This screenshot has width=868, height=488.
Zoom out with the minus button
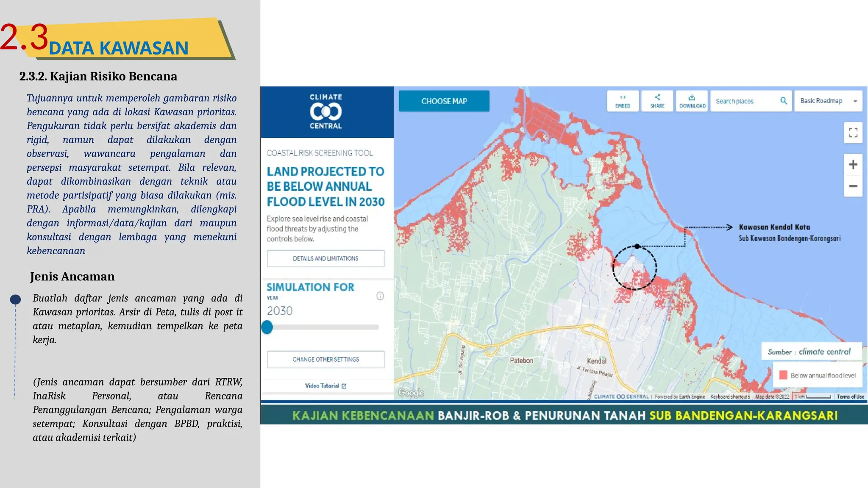pos(853,186)
